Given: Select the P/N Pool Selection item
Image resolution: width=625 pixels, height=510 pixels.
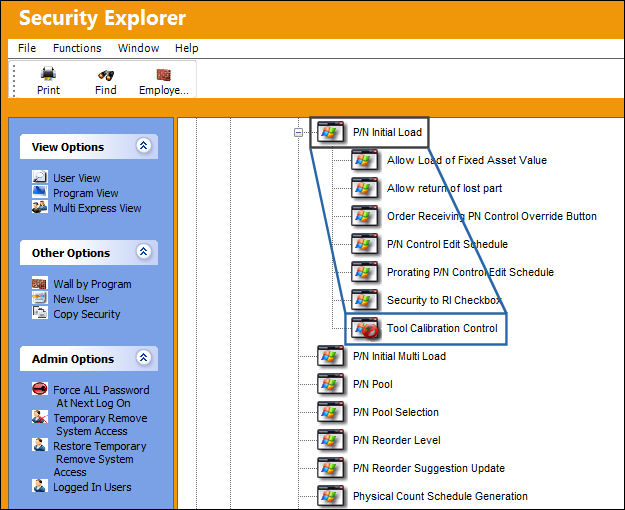Looking at the screenshot, I should pos(396,412).
